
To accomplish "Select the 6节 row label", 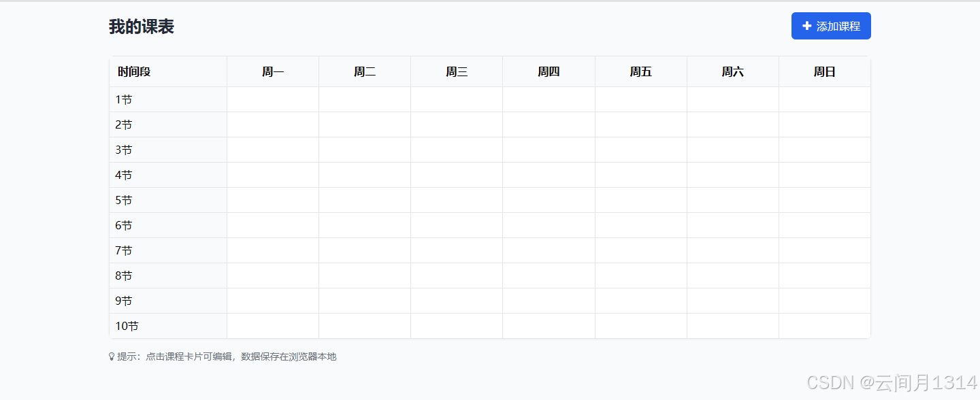I will click(123, 225).
